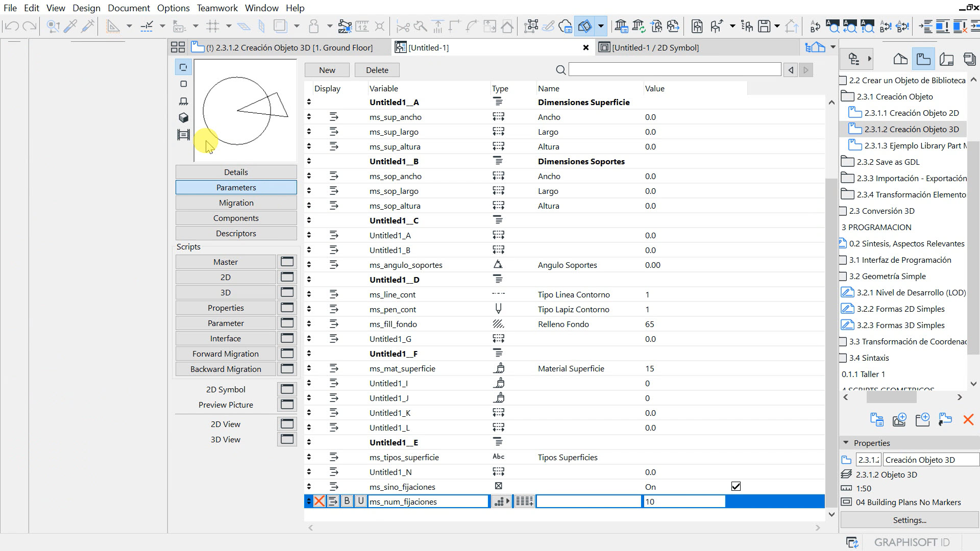Open the Master script window icon
980x551 pixels.
point(287,262)
